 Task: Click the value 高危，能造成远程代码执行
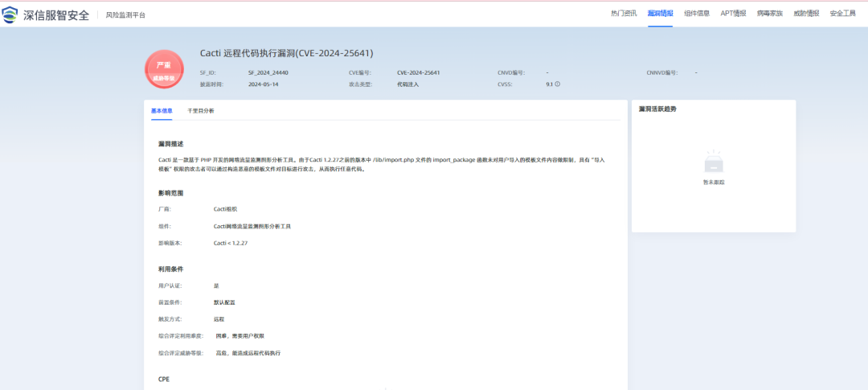point(248,353)
